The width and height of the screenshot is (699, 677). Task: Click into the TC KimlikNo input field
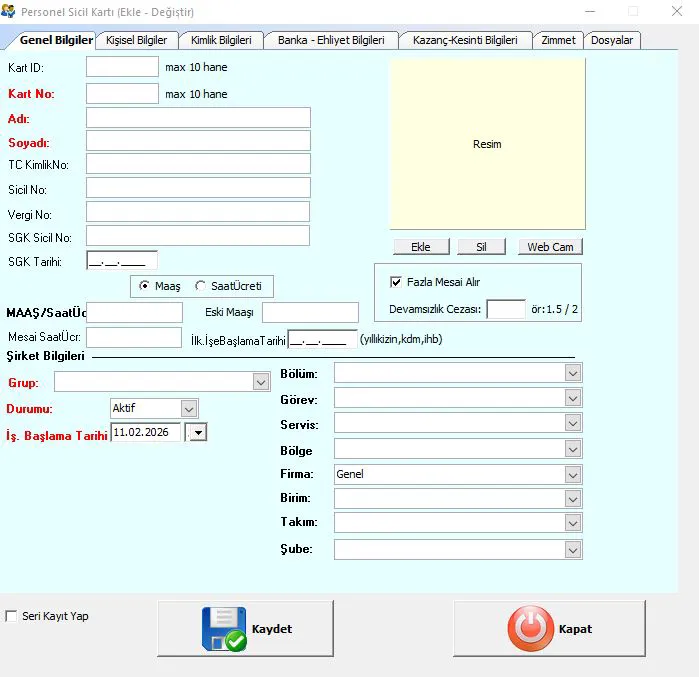coord(198,164)
